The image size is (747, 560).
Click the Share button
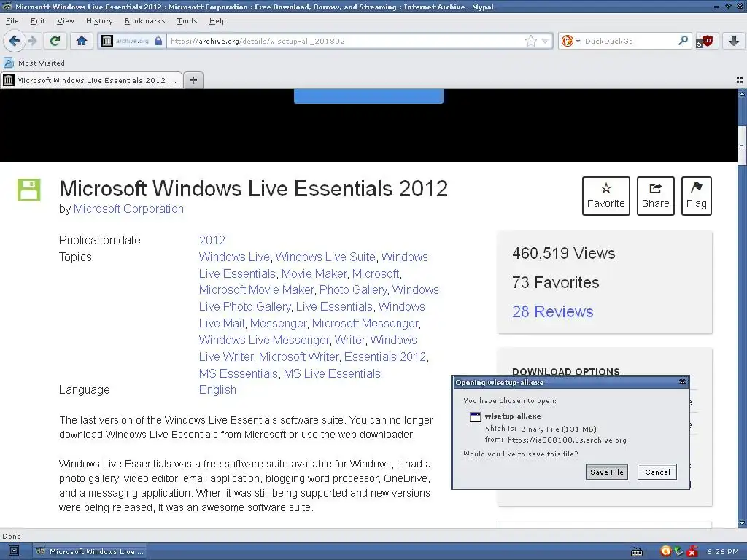[x=655, y=196]
